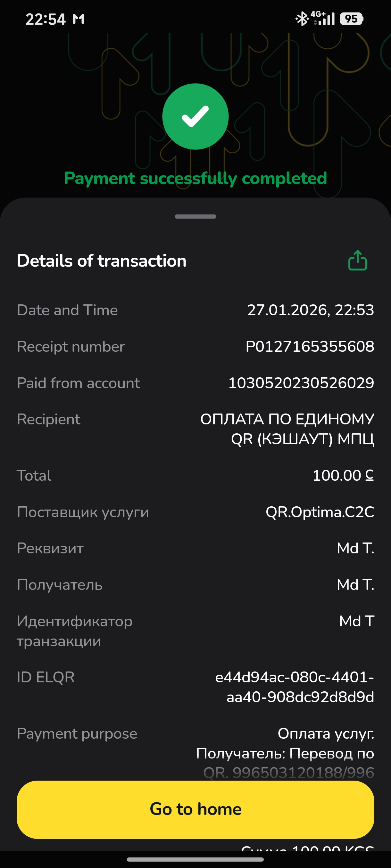Tap the date and time value
The height and width of the screenshot is (868, 391).
310,310
